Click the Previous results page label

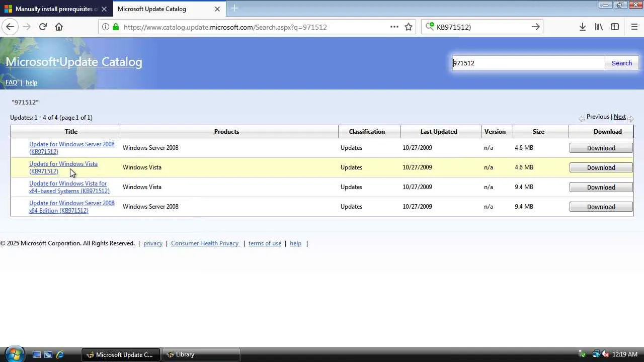[x=598, y=117]
